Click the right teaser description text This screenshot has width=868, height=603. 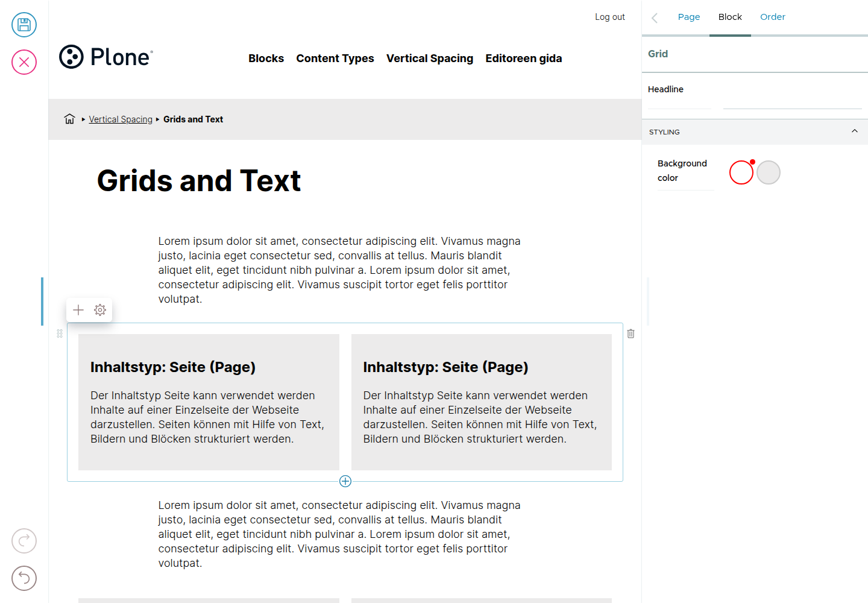[x=480, y=417]
